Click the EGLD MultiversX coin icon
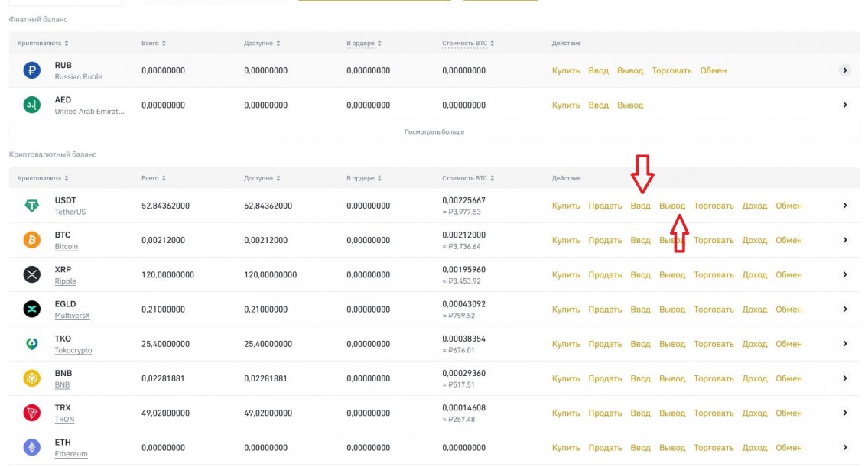 coord(31,309)
